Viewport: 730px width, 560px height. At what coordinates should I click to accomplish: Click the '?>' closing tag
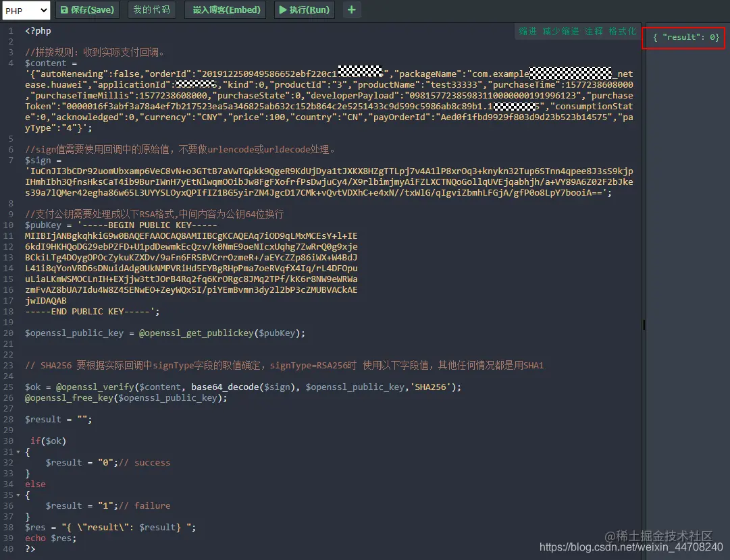[30, 549]
